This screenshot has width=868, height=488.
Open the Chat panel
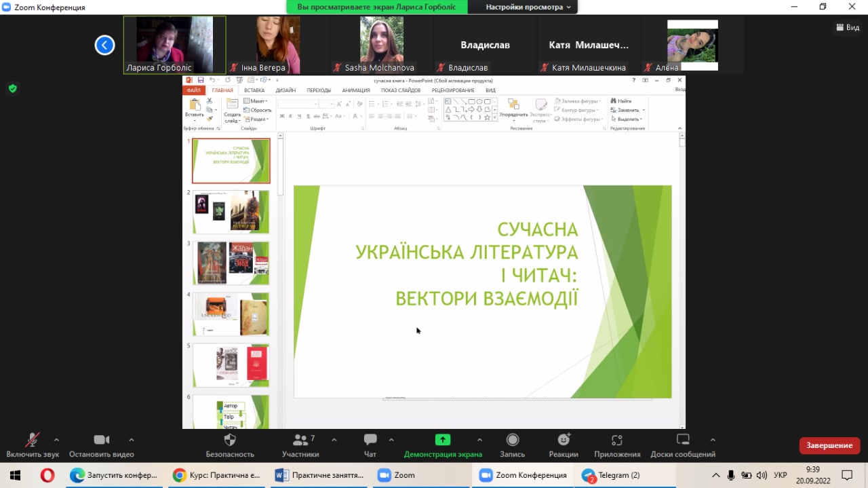[370, 440]
